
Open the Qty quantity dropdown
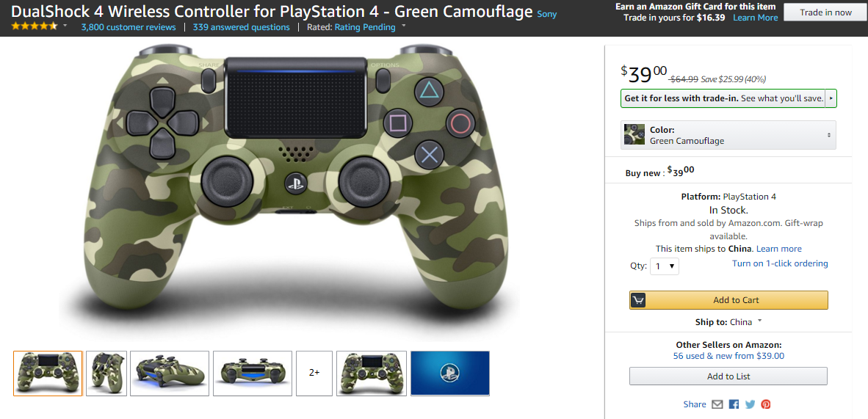point(665,266)
